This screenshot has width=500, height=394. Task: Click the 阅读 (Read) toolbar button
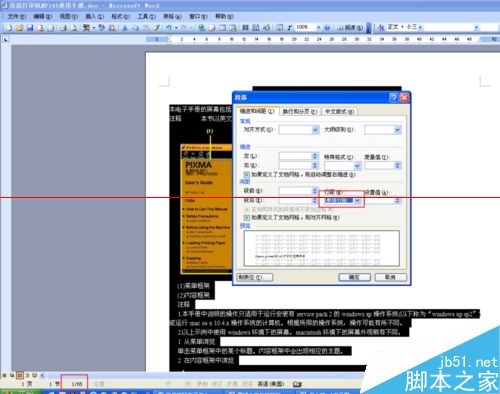click(350, 28)
